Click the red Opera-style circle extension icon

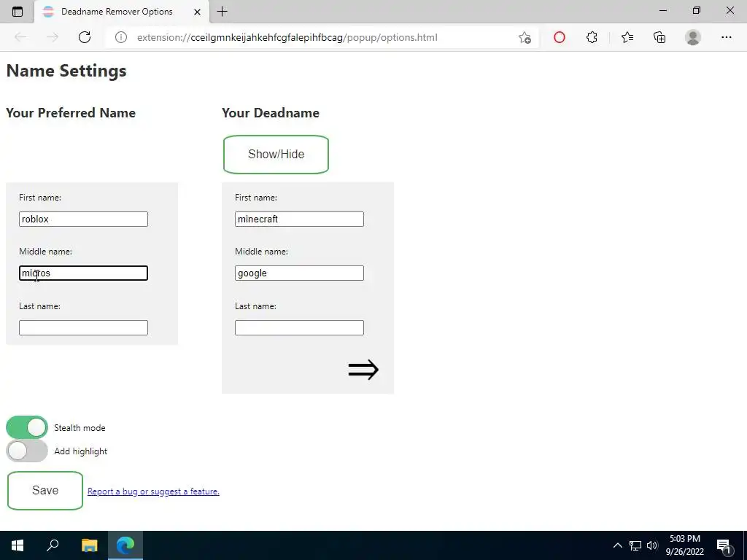click(560, 37)
